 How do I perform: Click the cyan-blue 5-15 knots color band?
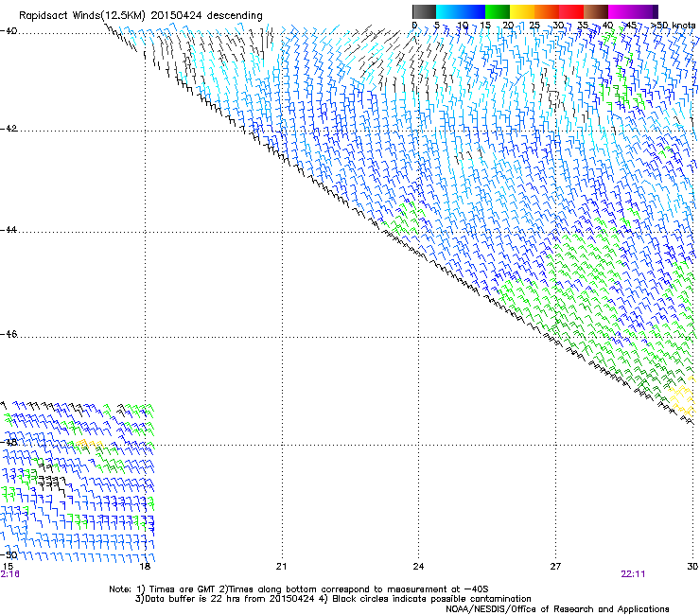(461, 11)
